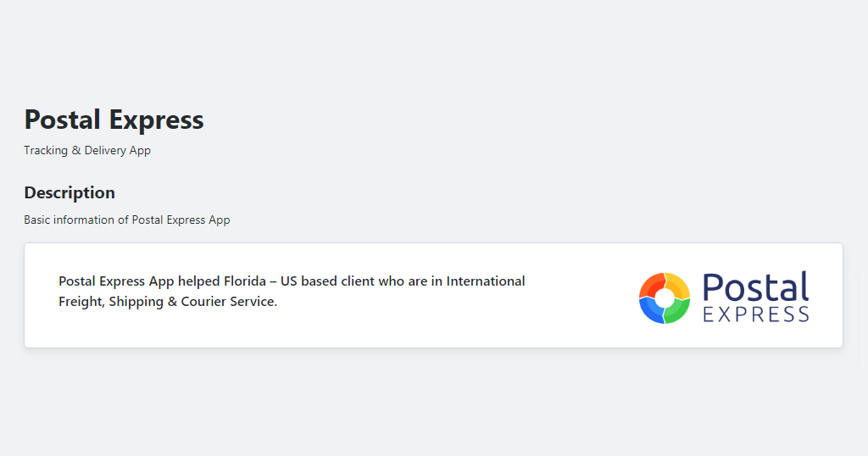868x456 pixels.
Task: Click the word "Florida" in the card paragraph
Action: [x=245, y=281]
